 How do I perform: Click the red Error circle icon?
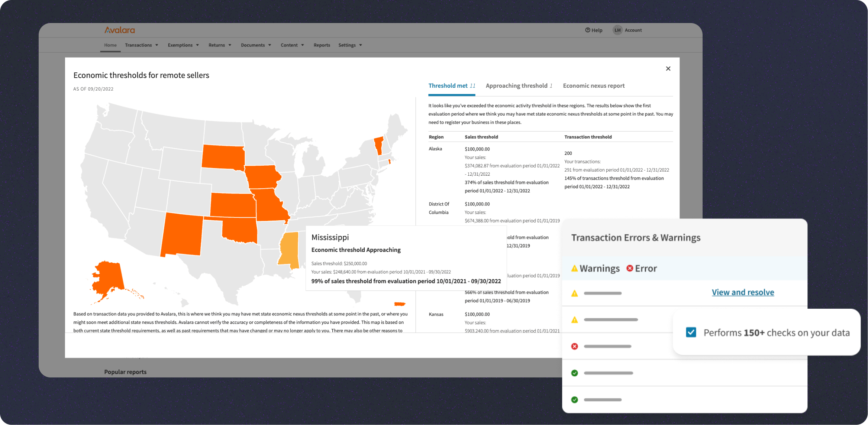pyautogui.click(x=630, y=268)
